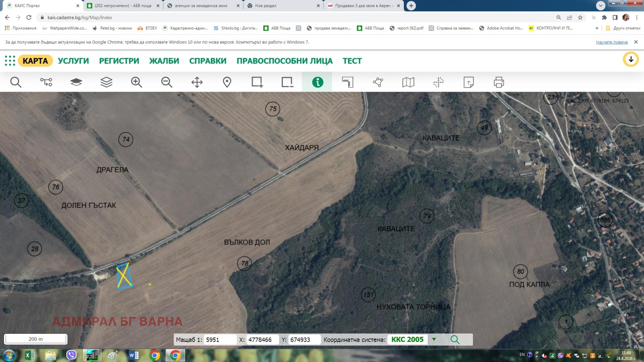Bookmark page with Chrome star icon
Viewport: 644px width, 362px height.
click(x=580, y=17)
